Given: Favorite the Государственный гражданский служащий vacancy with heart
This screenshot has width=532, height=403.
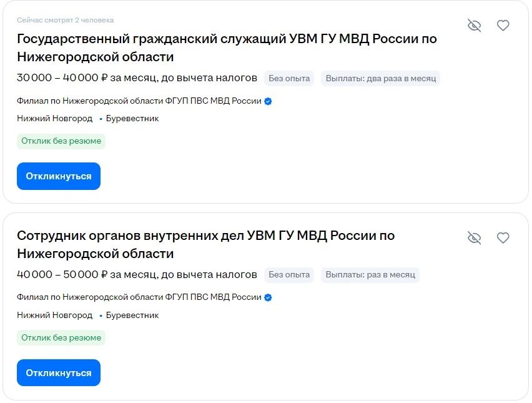Looking at the screenshot, I should coord(503,26).
